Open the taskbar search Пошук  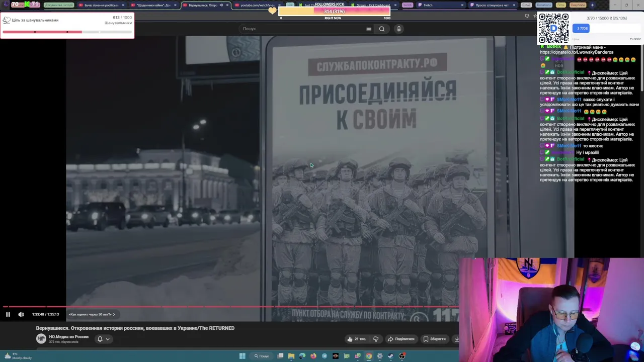pos(262,356)
